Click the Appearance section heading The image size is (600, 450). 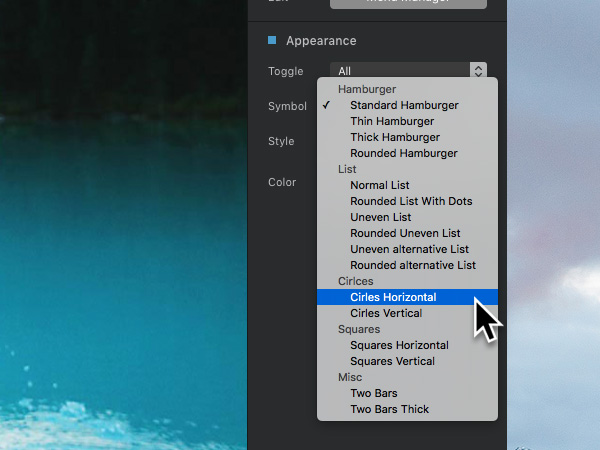pyautogui.click(x=321, y=41)
